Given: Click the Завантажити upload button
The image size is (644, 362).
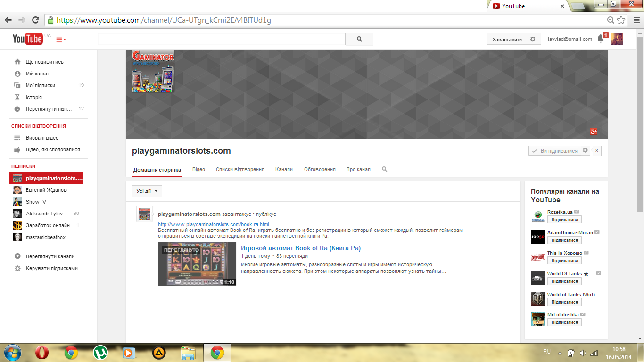Looking at the screenshot, I should (507, 39).
